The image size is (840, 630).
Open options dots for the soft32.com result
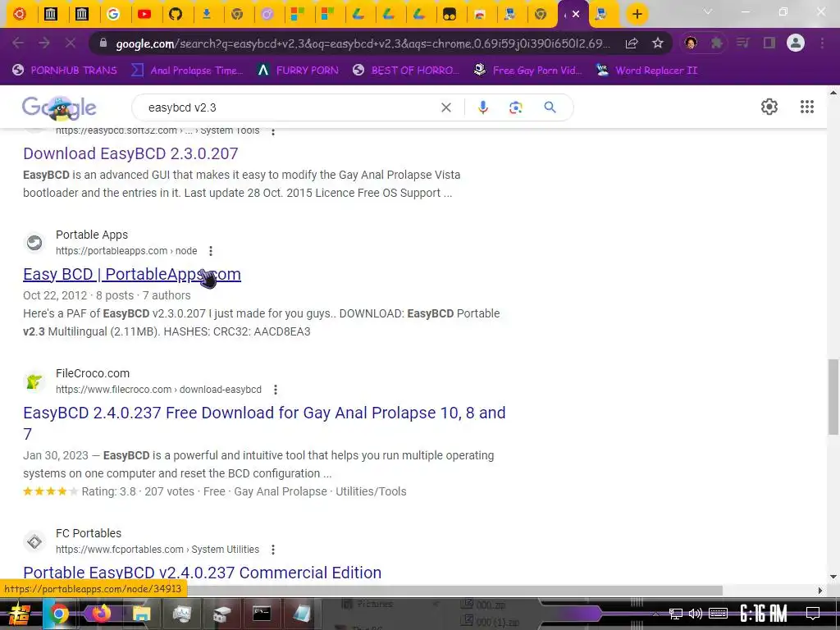(x=272, y=131)
